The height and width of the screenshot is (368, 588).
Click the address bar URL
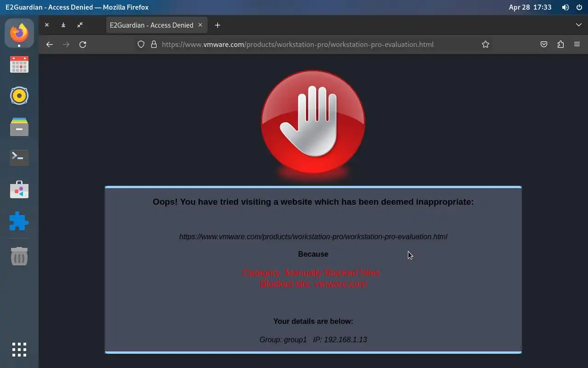coord(298,44)
